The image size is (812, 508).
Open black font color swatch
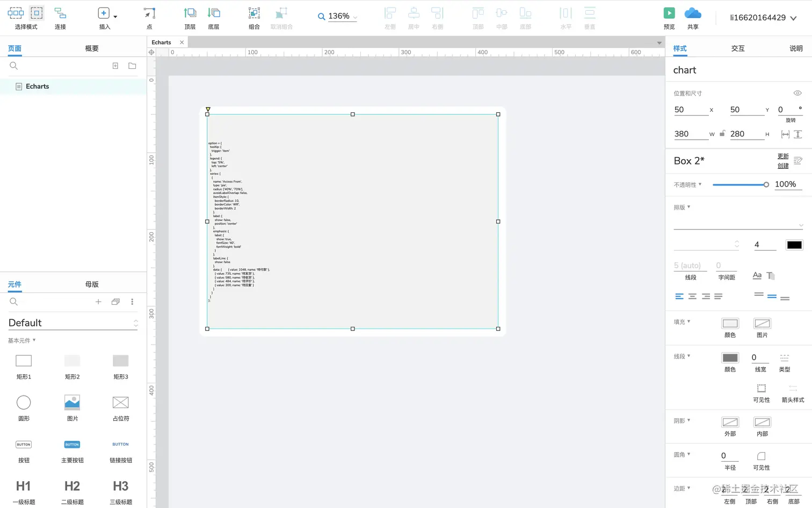[794, 245]
